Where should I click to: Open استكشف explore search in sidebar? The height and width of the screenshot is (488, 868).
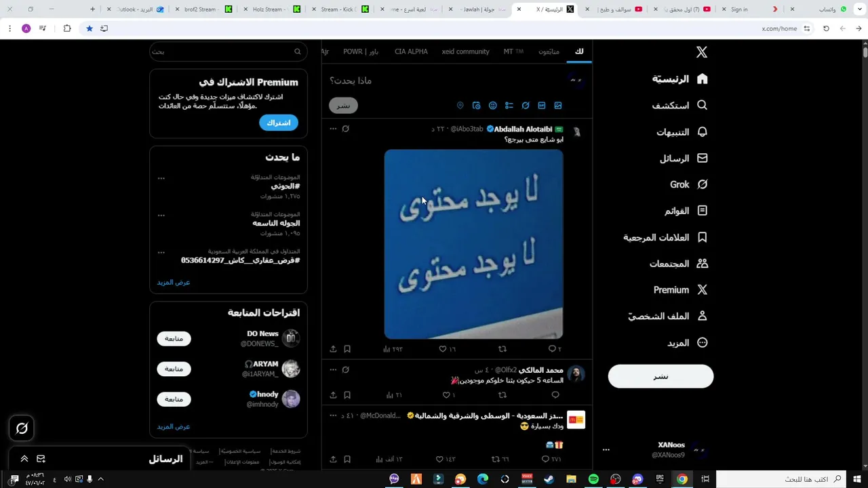coord(680,106)
